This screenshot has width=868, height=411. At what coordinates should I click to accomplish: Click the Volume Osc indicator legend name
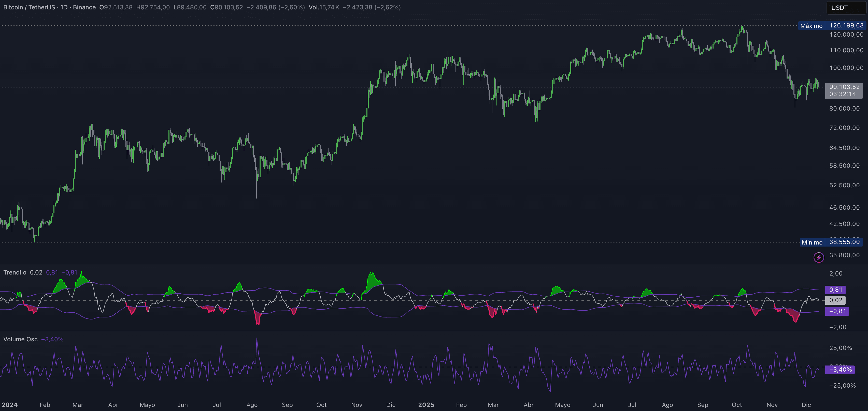(21, 339)
